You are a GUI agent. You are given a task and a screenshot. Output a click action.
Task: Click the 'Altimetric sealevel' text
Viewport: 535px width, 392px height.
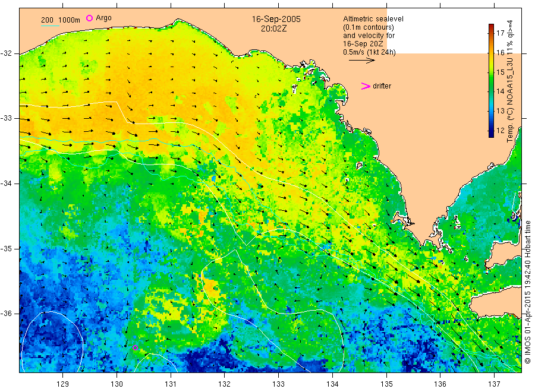click(373, 19)
